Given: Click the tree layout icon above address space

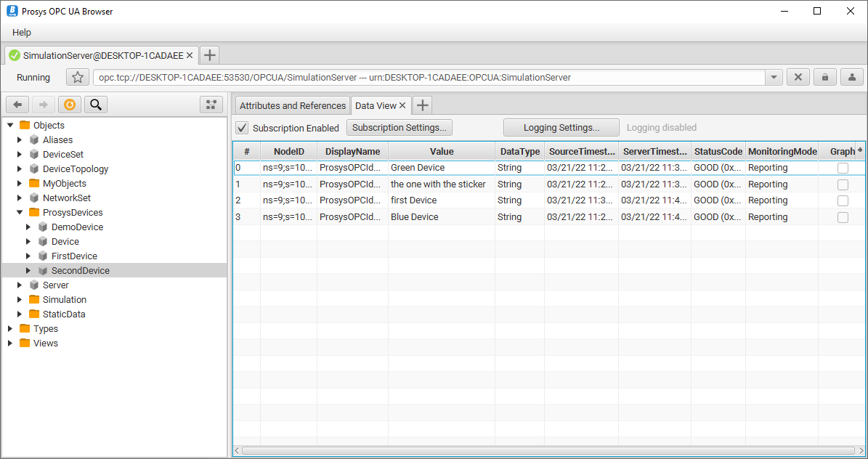Looking at the screenshot, I should pyautogui.click(x=211, y=105).
